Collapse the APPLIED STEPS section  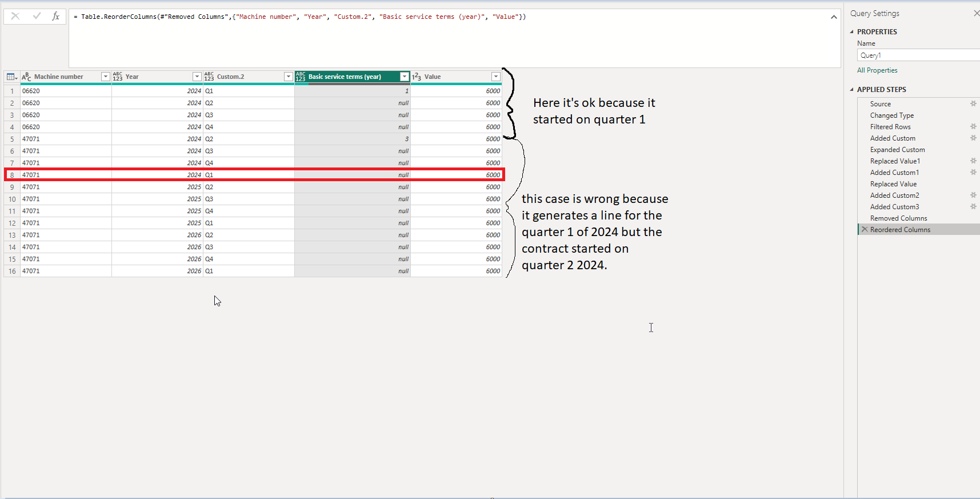[851, 90]
